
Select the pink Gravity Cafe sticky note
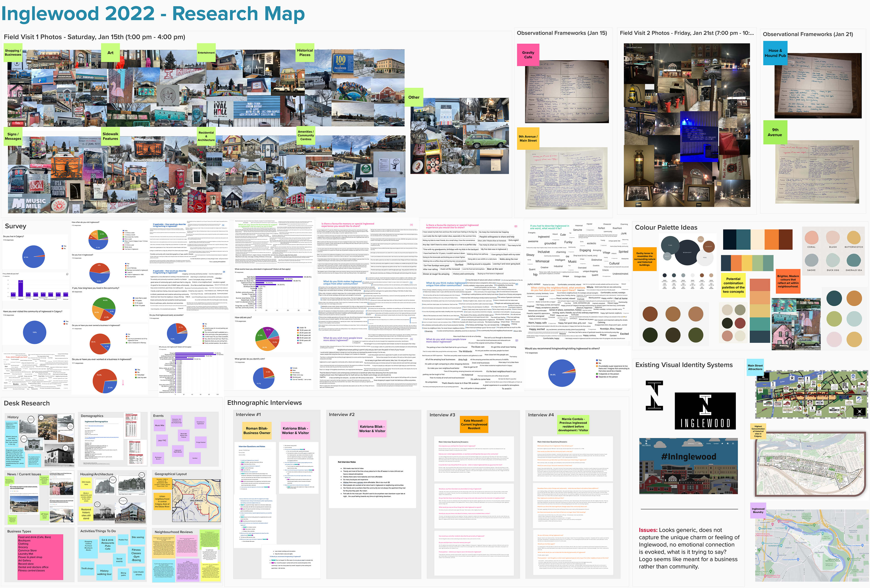pos(528,55)
